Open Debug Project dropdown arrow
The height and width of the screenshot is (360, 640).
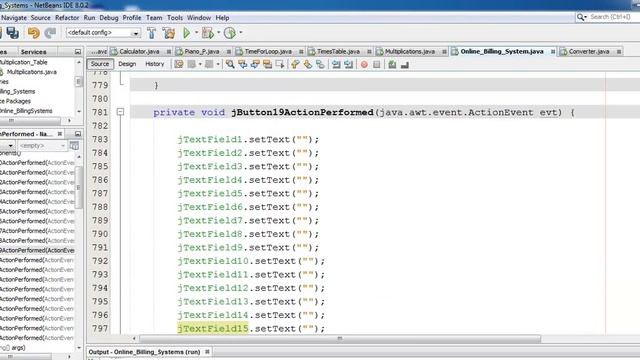point(218,32)
